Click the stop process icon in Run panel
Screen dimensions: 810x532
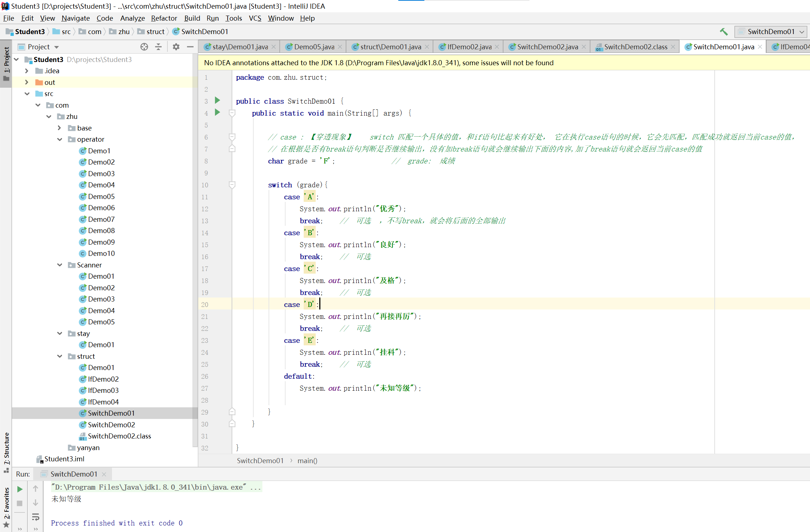[20, 503]
